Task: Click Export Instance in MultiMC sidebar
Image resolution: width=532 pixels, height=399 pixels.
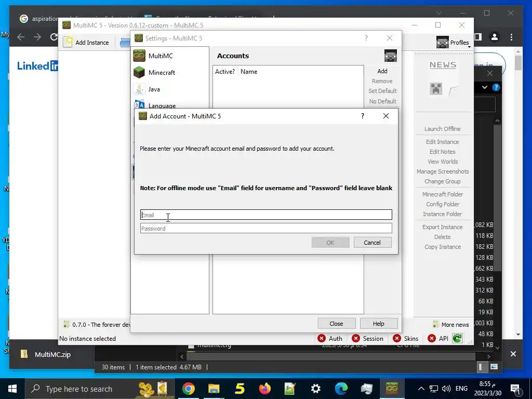Action: 443,227
